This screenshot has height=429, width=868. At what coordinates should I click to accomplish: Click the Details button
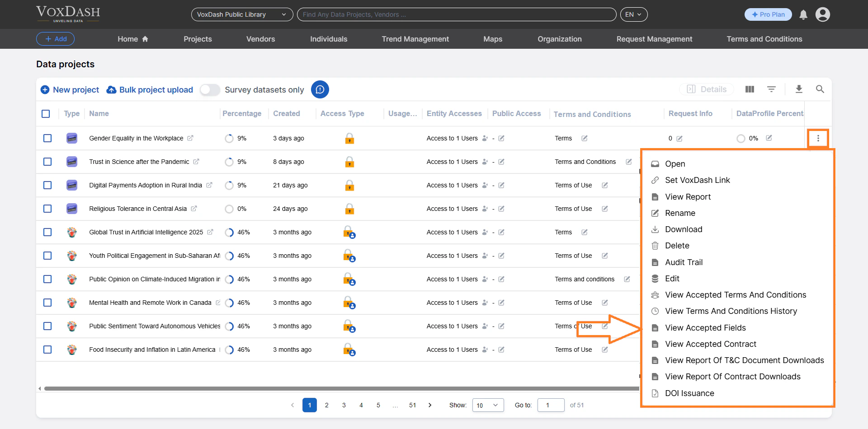pyautogui.click(x=707, y=89)
